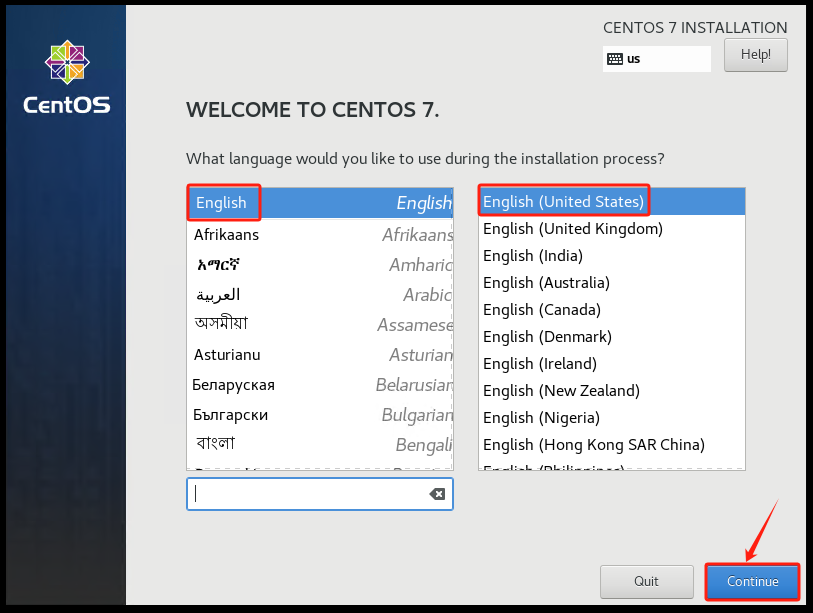
Task: Quit the CentOS installer
Action: pyautogui.click(x=646, y=581)
